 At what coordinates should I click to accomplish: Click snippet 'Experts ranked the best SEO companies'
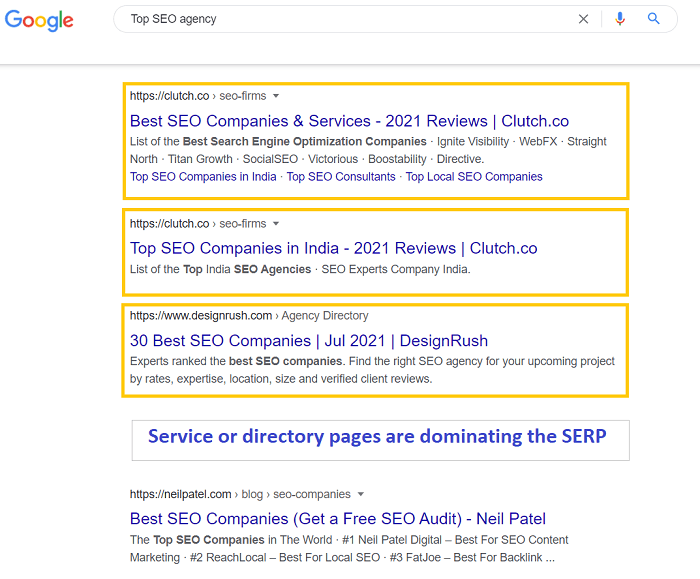236,361
